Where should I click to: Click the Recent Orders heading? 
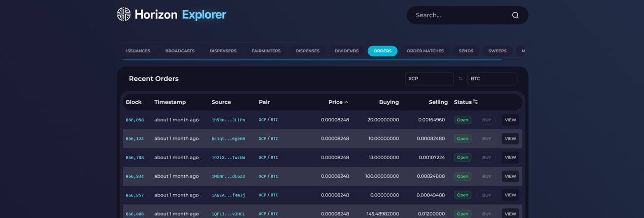[x=153, y=79]
